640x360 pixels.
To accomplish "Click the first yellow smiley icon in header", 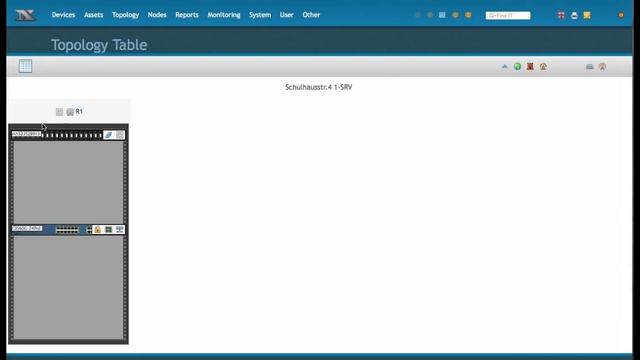I will click(455, 15).
